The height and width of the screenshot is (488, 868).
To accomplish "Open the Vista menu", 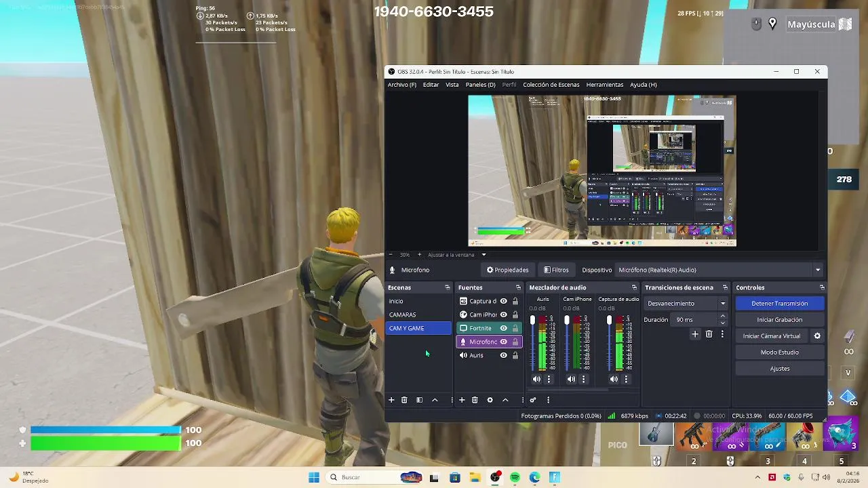I will coord(452,85).
